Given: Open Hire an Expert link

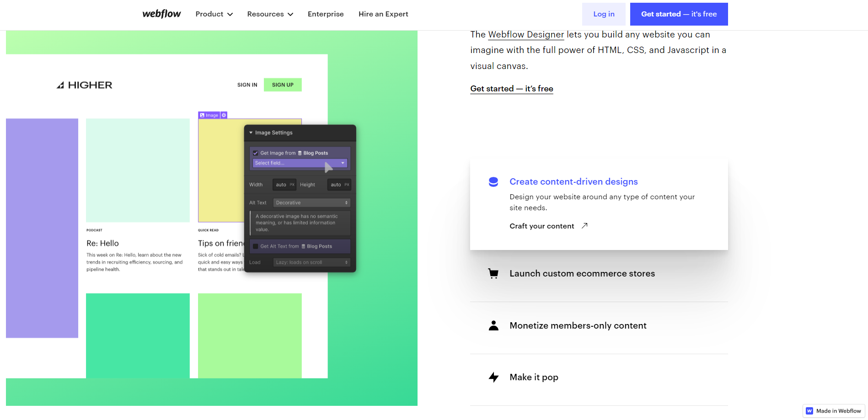Looking at the screenshot, I should pyautogui.click(x=383, y=14).
